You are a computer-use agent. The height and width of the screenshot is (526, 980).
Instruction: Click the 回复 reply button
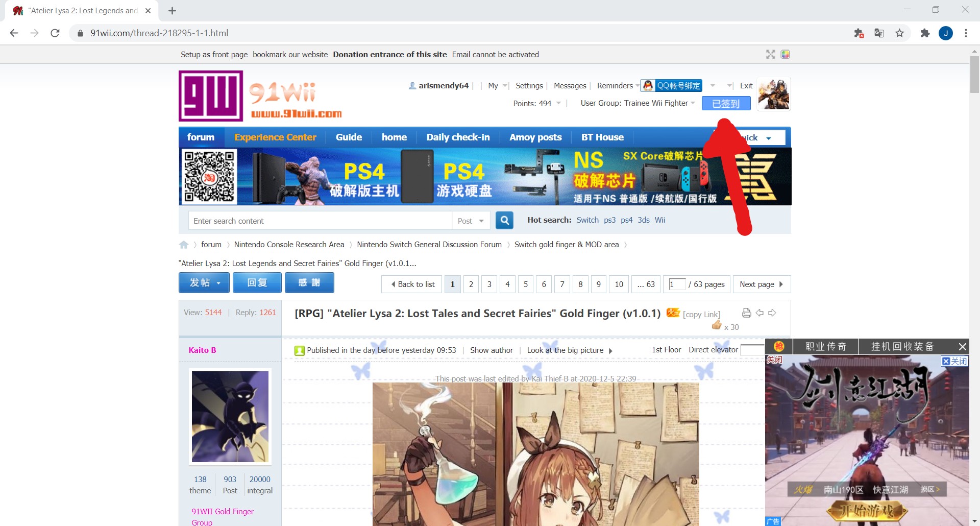tap(257, 283)
